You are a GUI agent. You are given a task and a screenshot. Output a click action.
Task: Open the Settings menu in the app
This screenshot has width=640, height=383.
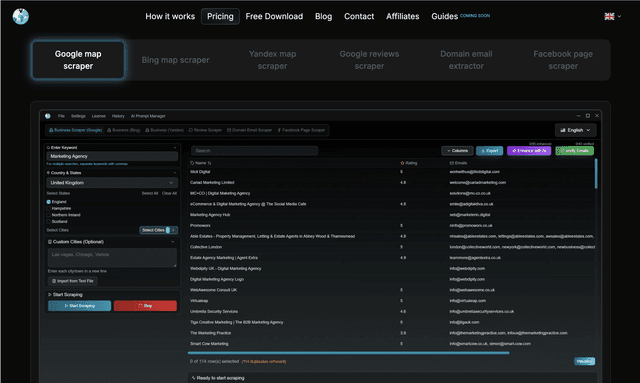pos(78,116)
